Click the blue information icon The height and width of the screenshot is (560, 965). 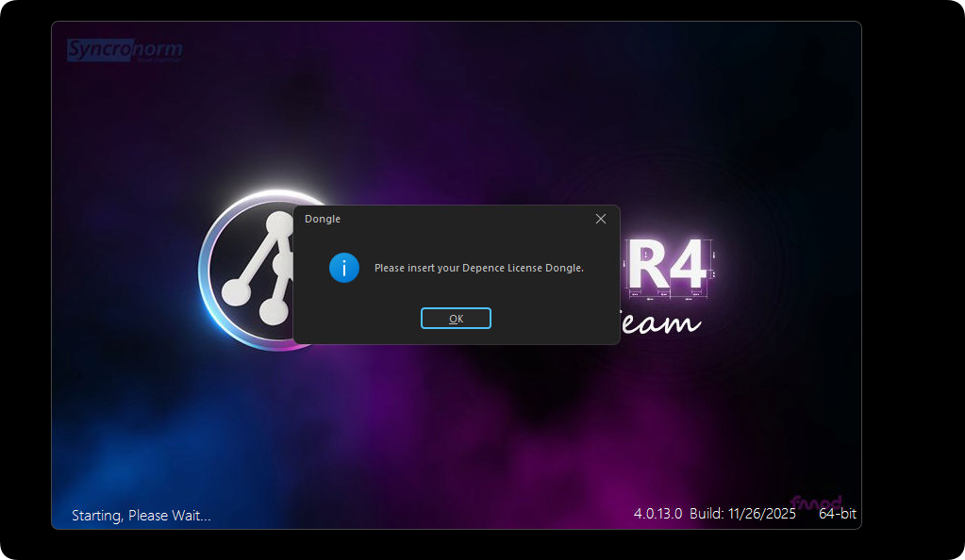tap(344, 268)
